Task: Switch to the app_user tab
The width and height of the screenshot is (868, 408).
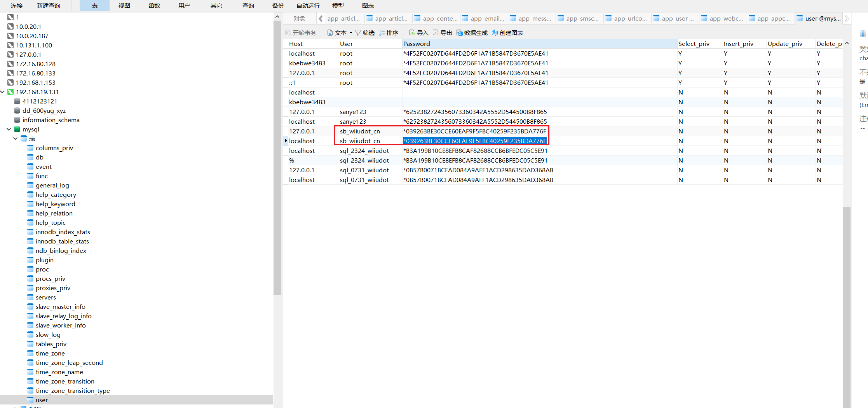Action: (675, 18)
